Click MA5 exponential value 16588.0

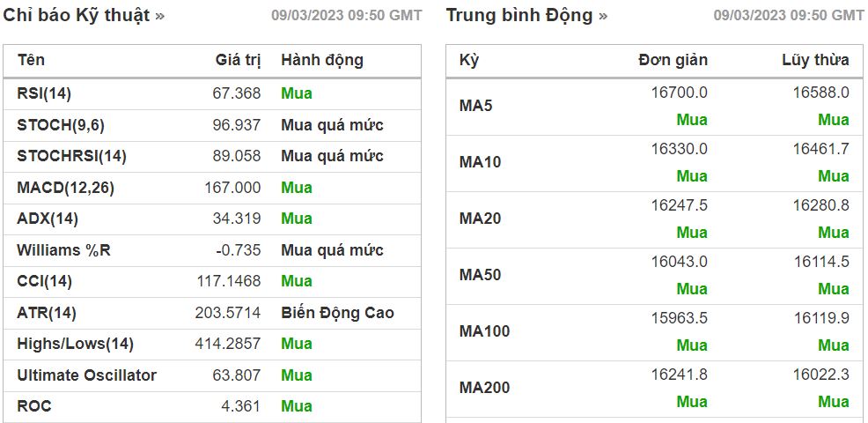click(x=821, y=93)
